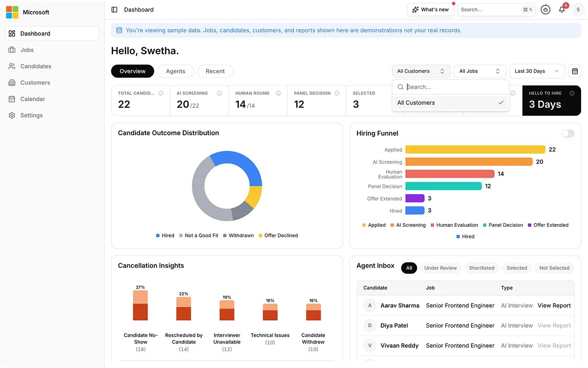Click the AI assistant bot icon

click(545, 10)
